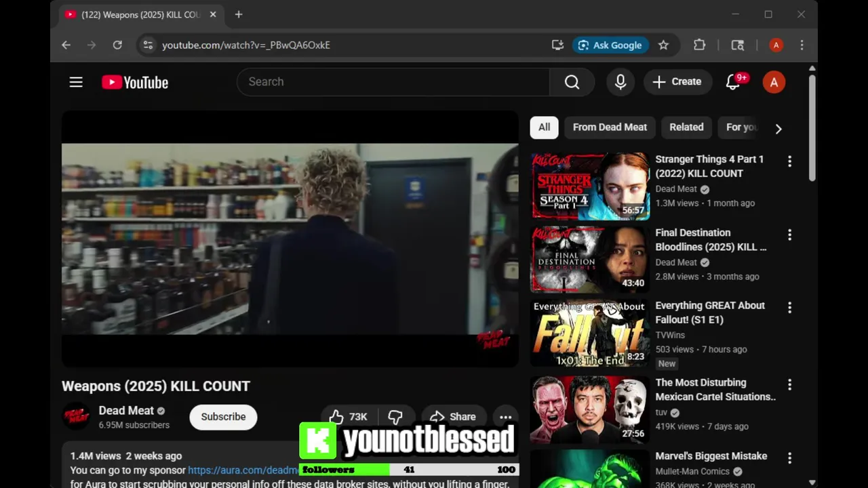Image resolution: width=868 pixels, height=488 pixels.
Task: Start voice search with microphone icon
Action: click(x=620, y=82)
